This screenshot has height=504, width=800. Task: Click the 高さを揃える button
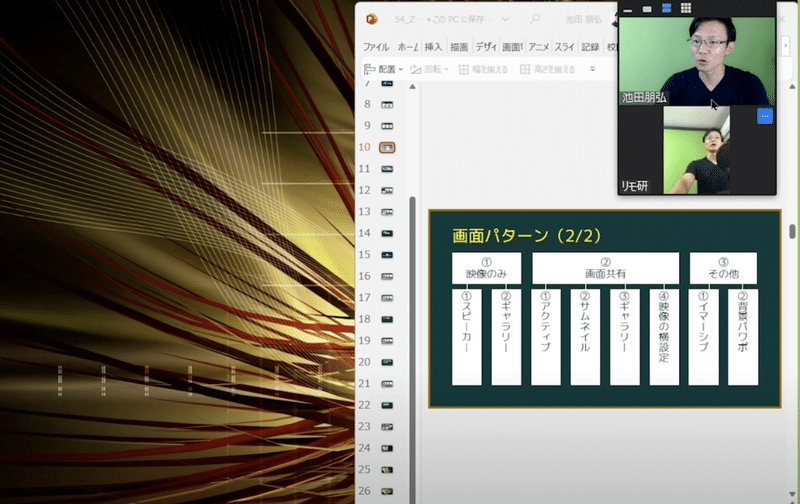click(547, 69)
